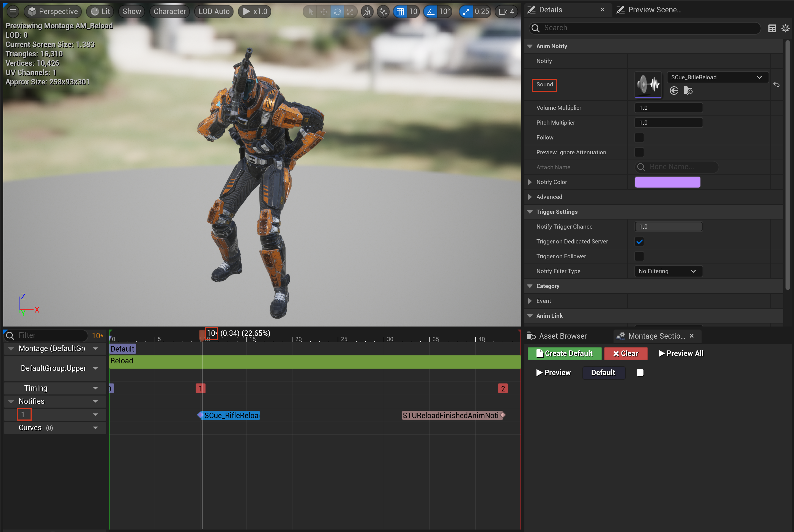Enable Trigger on Follower checkbox
The width and height of the screenshot is (794, 532).
(639, 256)
